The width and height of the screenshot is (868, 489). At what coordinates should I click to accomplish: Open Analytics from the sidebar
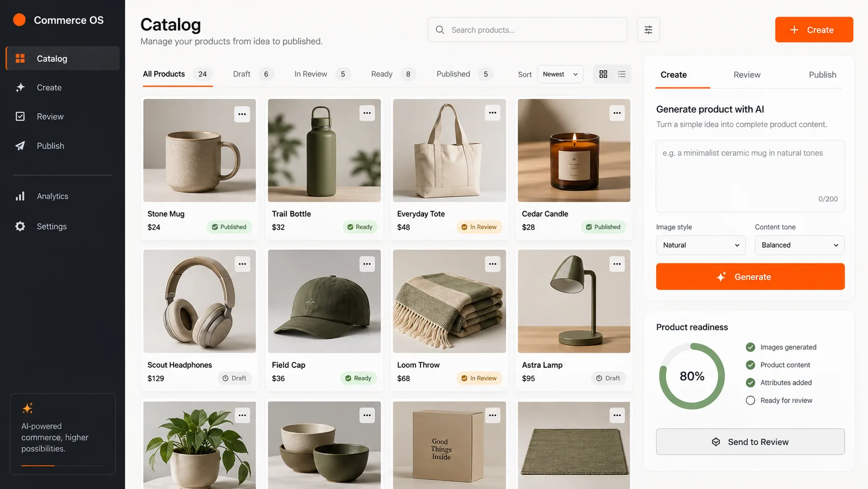tap(62, 196)
